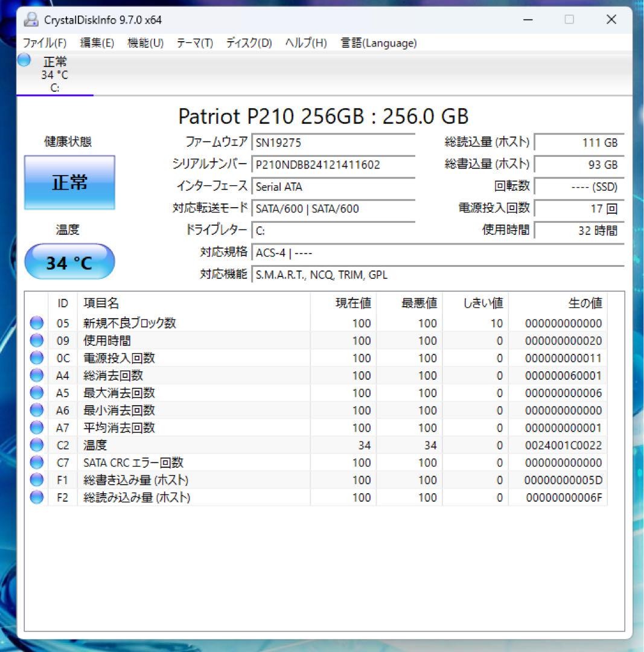This screenshot has width=644, height=652.
Task: Select the 総書き込み量 (ホスト) attribute name
Action: tap(136, 480)
